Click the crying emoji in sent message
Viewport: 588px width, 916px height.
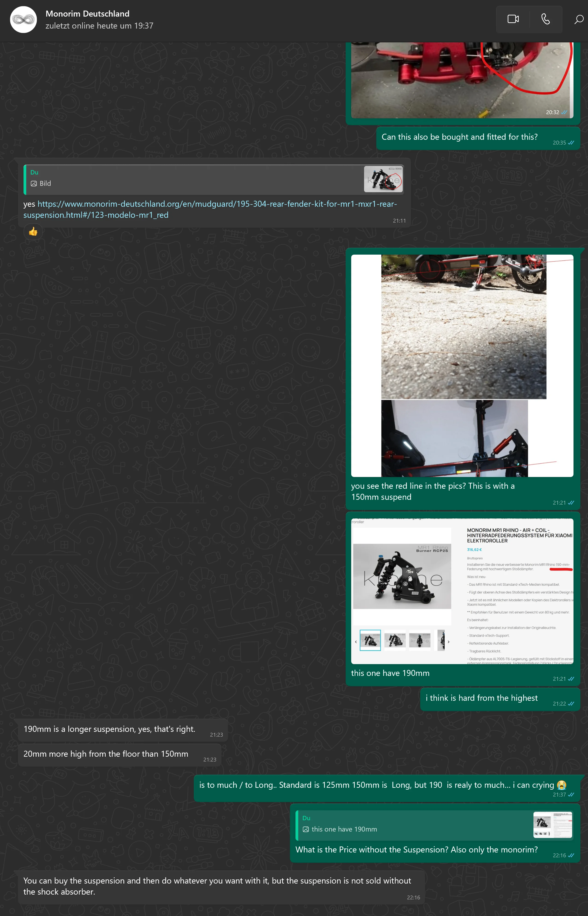tap(561, 785)
